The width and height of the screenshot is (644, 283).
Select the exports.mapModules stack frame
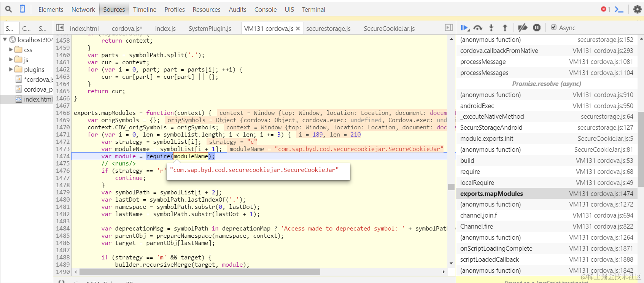[547, 194]
